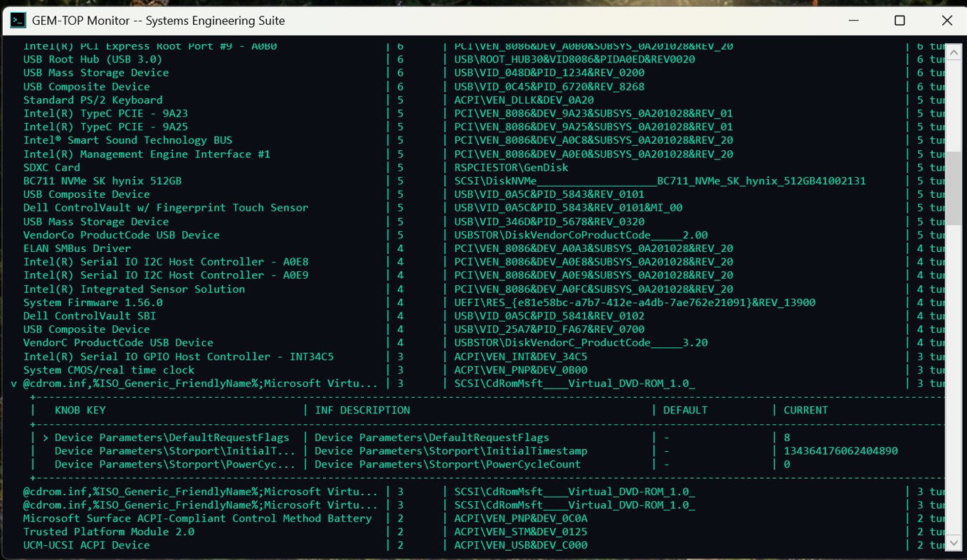
Task: Click the vertical scrollbar thumb
Action: (953, 187)
